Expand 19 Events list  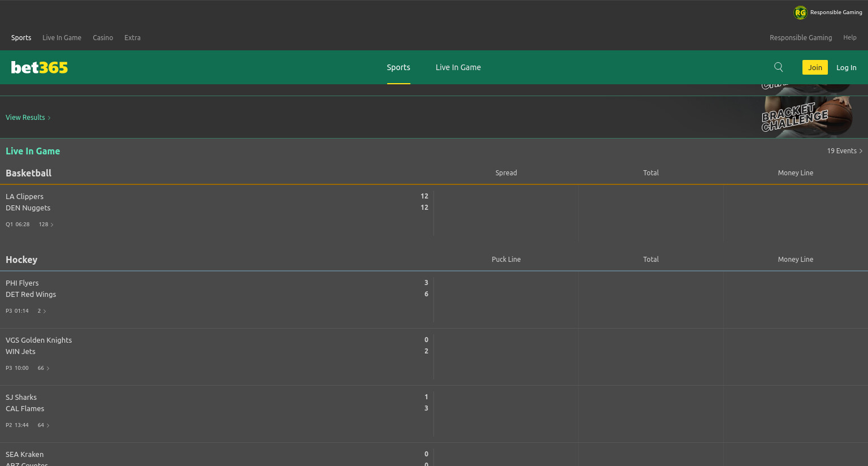pos(845,151)
